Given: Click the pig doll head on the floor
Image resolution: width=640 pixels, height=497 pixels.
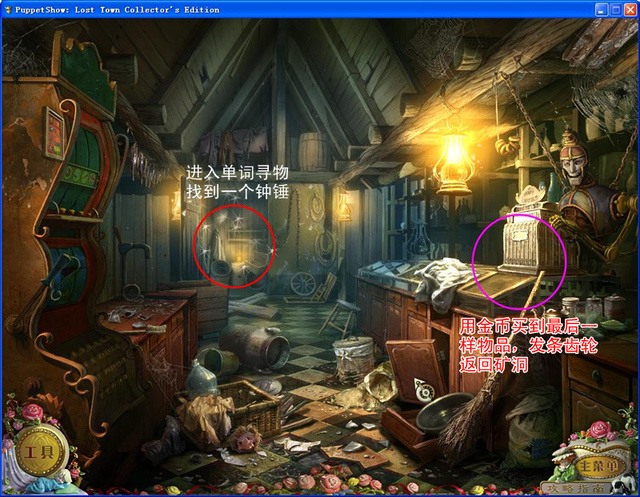Looking at the screenshot, I should pyautogui.click(x=245, y=438).
